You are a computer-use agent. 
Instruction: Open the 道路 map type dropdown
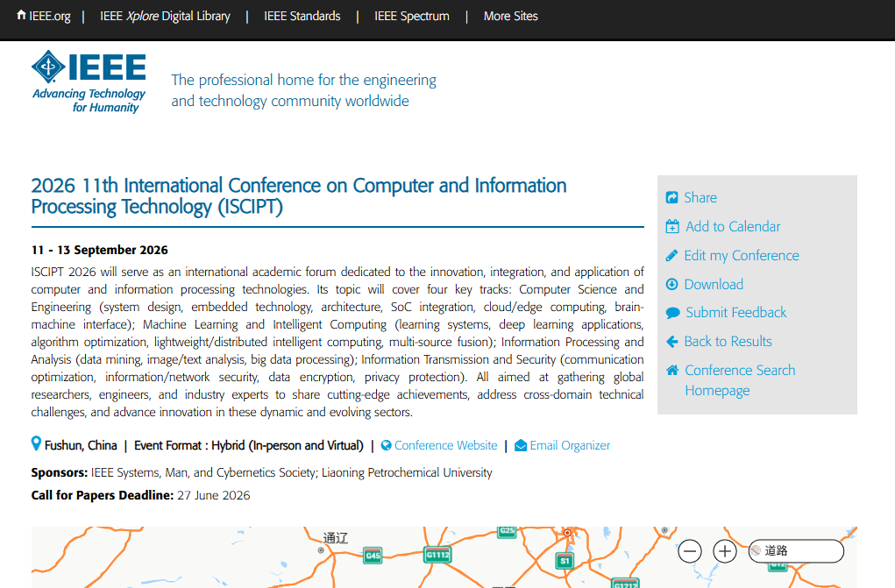coord(796,551)
